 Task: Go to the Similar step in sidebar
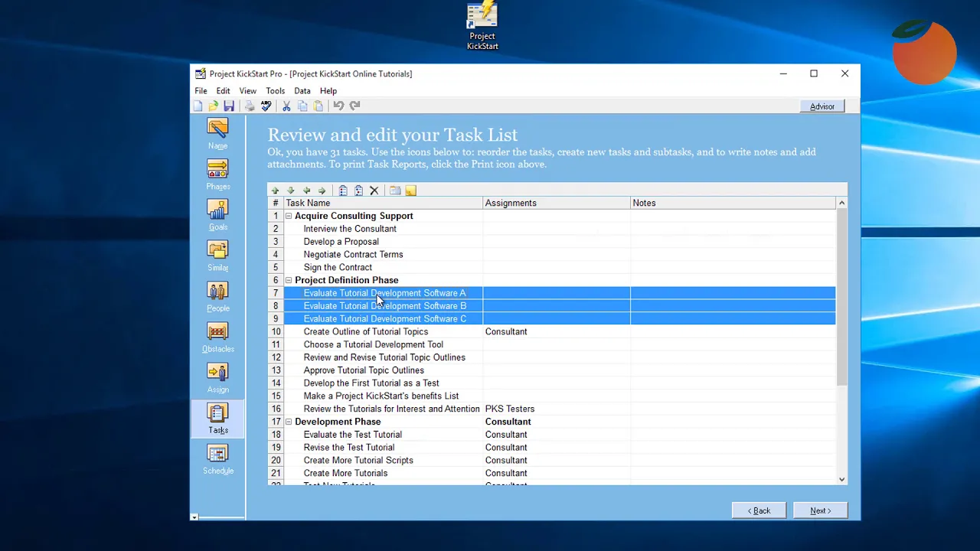click(217, 256)
